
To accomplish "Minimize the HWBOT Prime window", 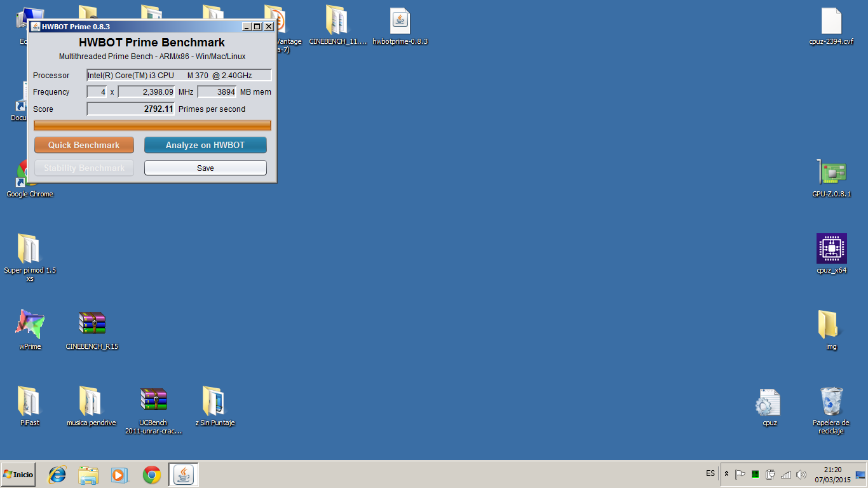I will 246,26.
